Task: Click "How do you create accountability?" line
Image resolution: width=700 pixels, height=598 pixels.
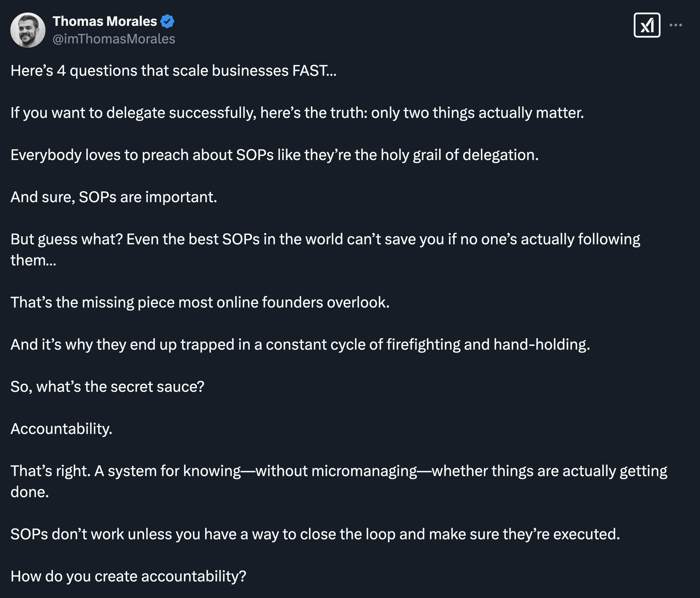Action: point(128,576)
